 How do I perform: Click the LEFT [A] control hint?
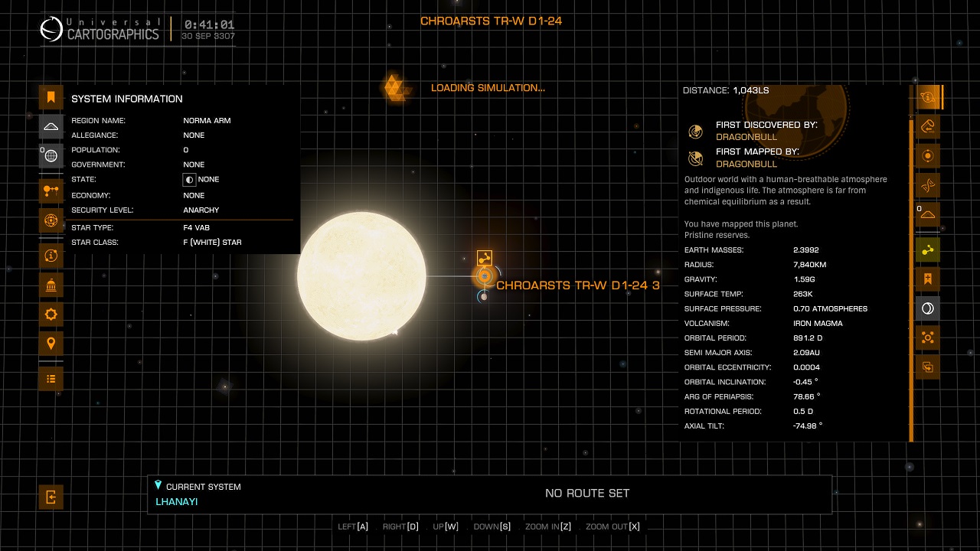[353, 527]
